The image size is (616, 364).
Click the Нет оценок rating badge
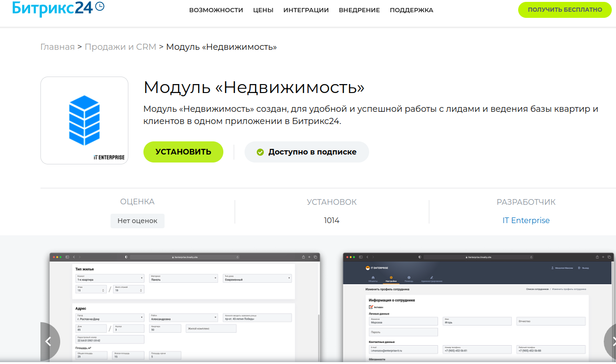[137, 221]
